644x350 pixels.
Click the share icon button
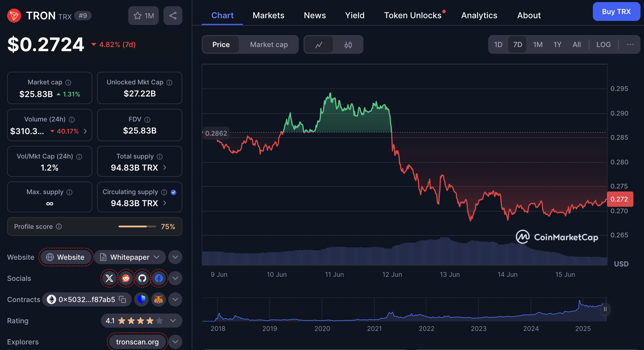[173, 16]
